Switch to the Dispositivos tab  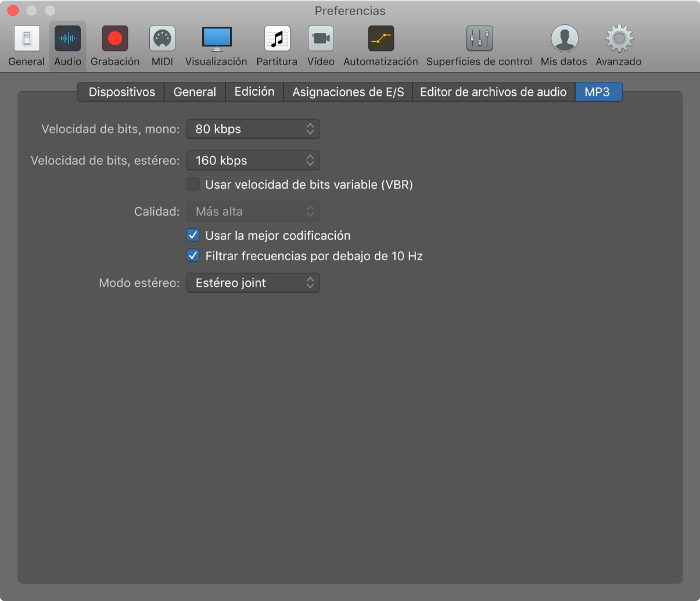point(121,92)
